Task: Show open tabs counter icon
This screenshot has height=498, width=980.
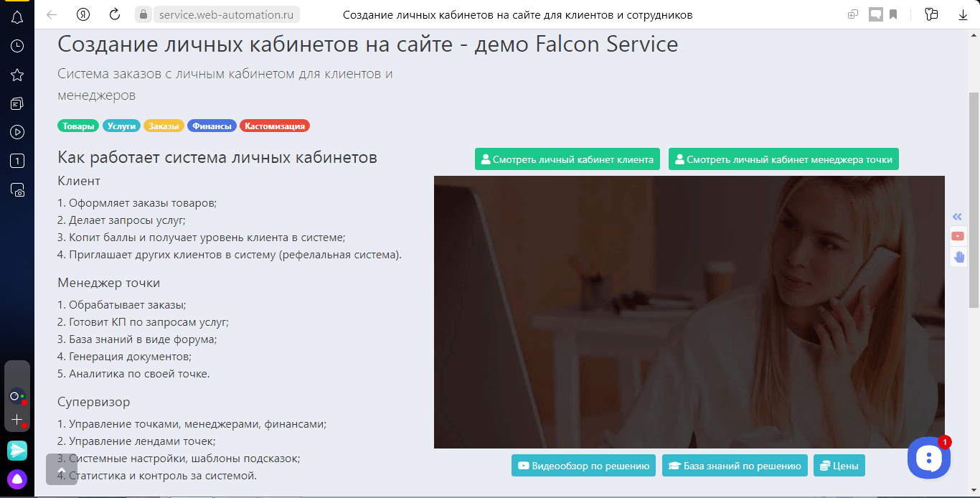Action: [x=17, y=161]
